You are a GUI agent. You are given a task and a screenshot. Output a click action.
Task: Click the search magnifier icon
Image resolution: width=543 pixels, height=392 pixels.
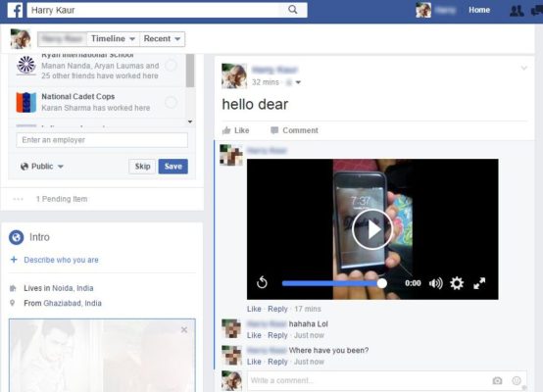coord(293,10)
